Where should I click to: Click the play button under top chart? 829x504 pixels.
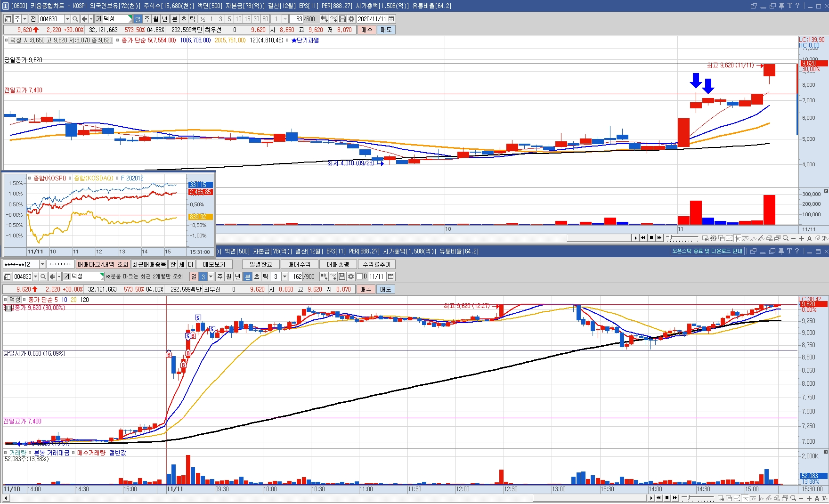tap(635, 238)
